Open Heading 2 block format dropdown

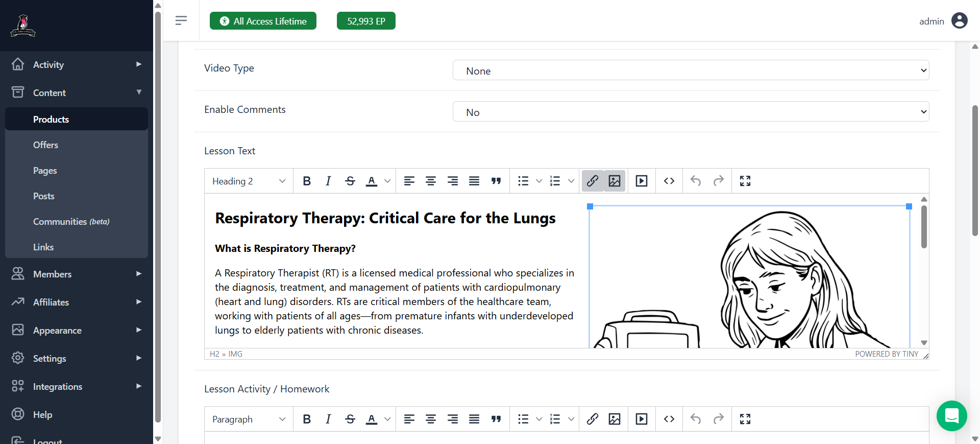[x=249, y=181]
